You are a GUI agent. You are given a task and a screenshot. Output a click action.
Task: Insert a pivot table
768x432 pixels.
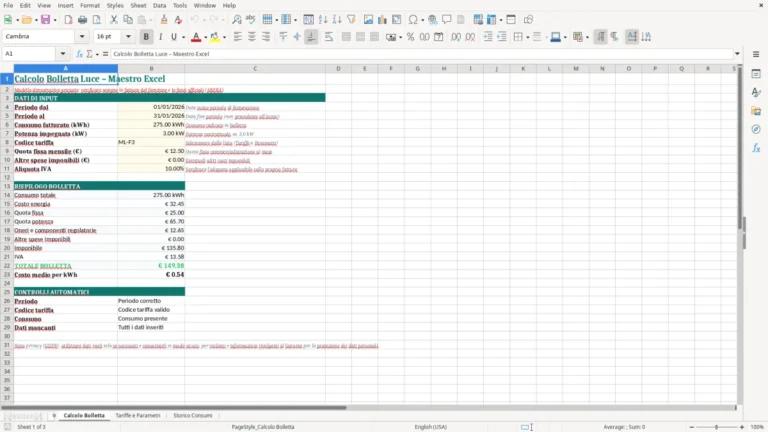pos(397,20)
